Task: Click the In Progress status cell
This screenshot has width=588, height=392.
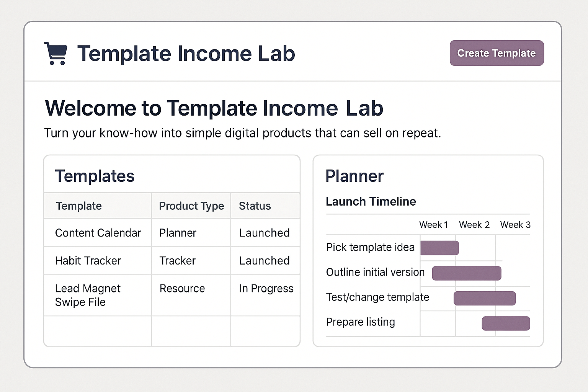Action: pos(266,288)
